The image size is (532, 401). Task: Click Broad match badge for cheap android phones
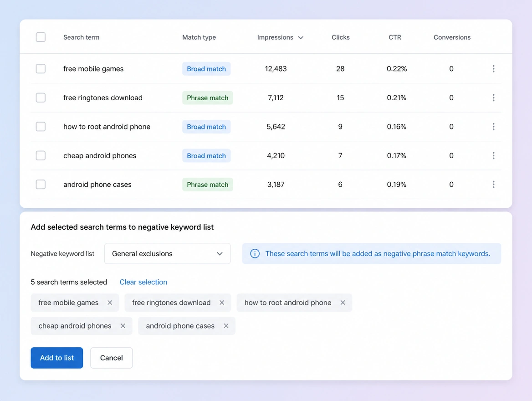(x=206, y=155)
